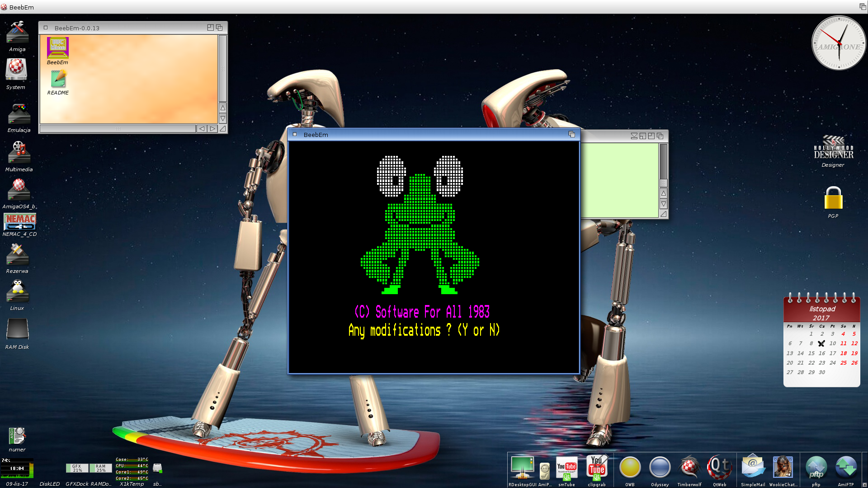Launch QtWeb from the dock
This screenshot has height=488, width=868.
[x=719, y=467]
